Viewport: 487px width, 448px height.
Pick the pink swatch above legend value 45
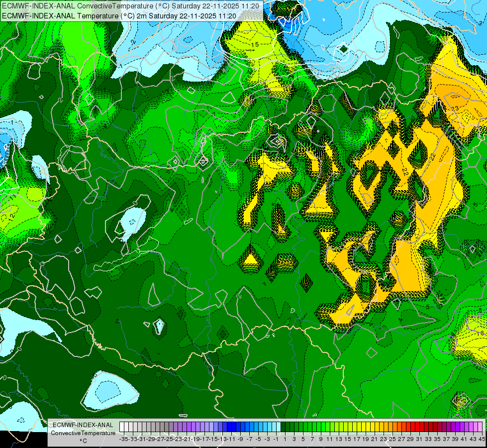point(480,427)
